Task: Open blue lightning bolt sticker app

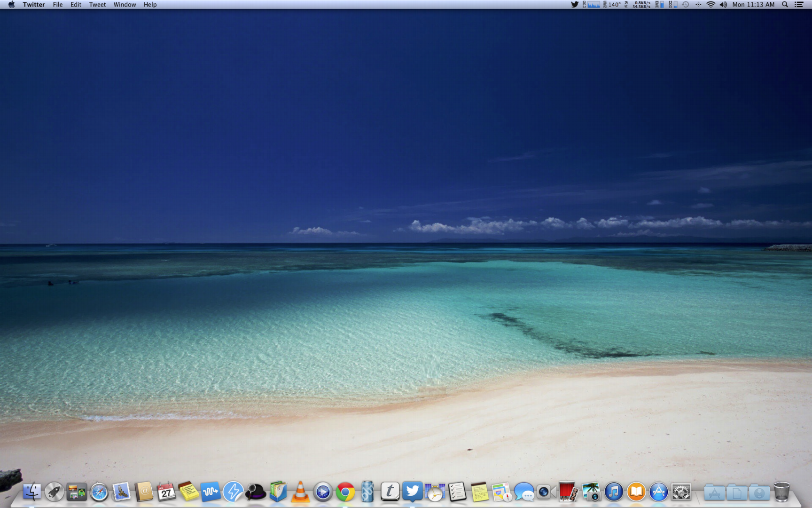Action: coord(233,492)
